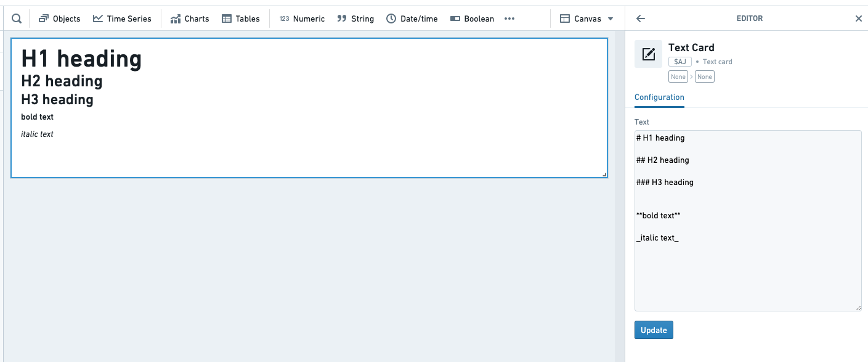868x362 pixels.
Task: Switch to the Configuration tab
Action: (659, 97)
